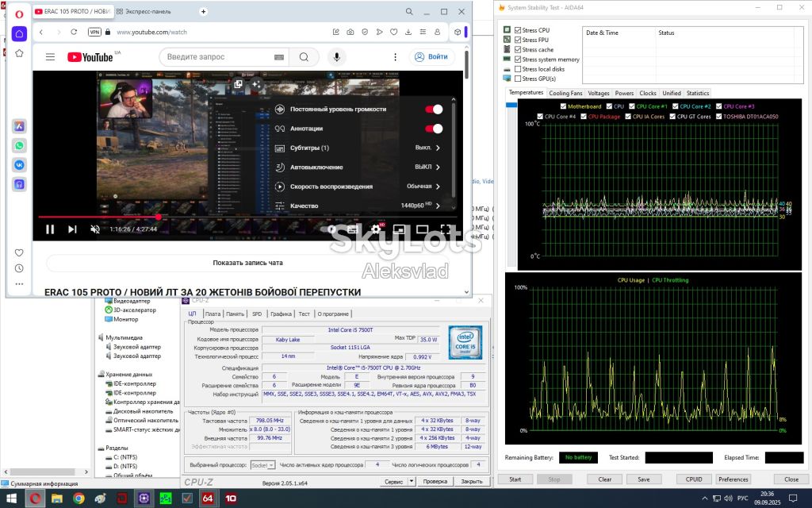Click Войти to sign in to YouTube
The image size is (812, 508).
tap(431, 57)
